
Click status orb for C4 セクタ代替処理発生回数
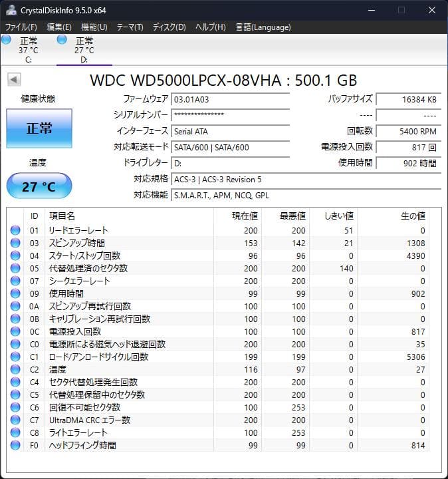coord(15,382)
